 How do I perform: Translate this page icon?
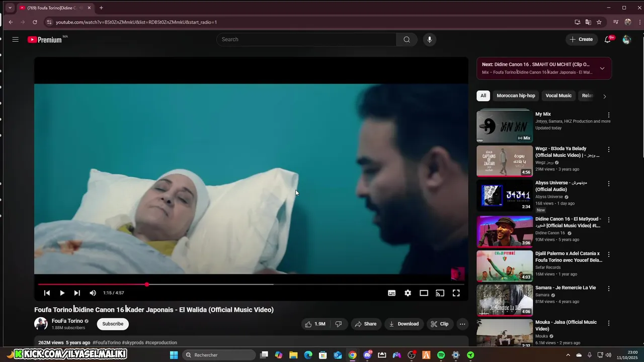(x=588, y=22)
